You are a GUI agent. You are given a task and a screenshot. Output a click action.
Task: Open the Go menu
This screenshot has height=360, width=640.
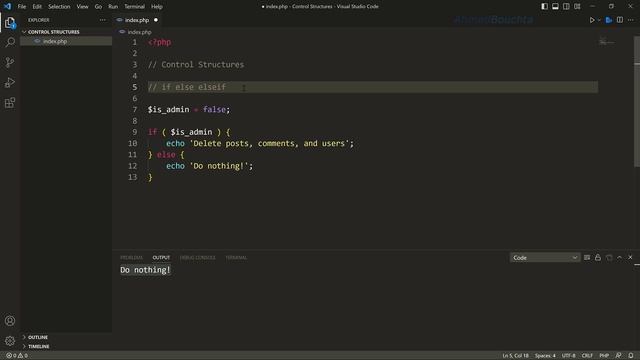pos(98,7)
